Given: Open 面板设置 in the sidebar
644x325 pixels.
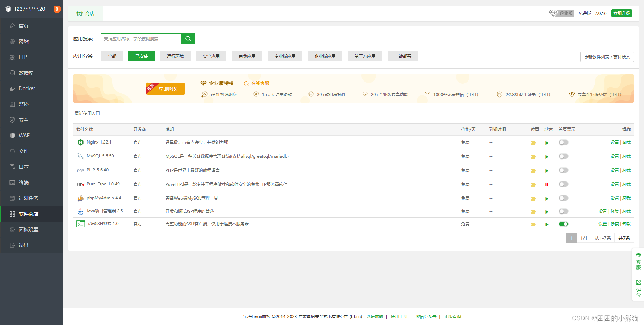Looking at the screenshot, I should pos(31,230).
